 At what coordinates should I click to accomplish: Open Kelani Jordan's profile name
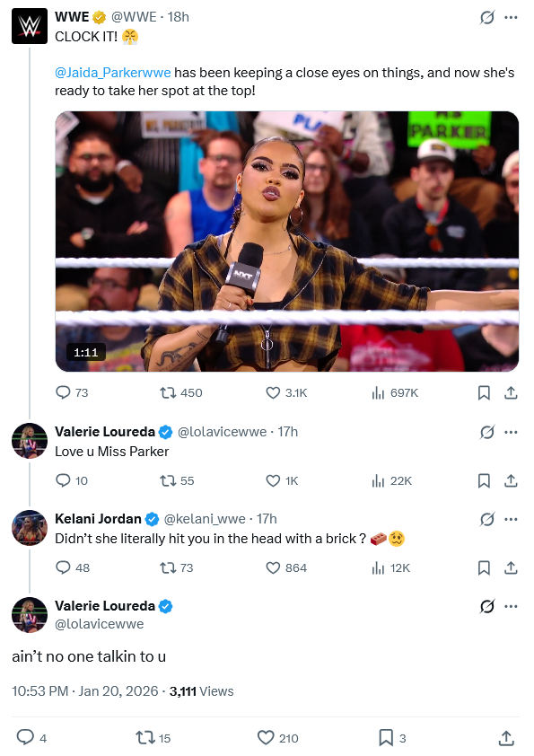(x=98, y=519)
